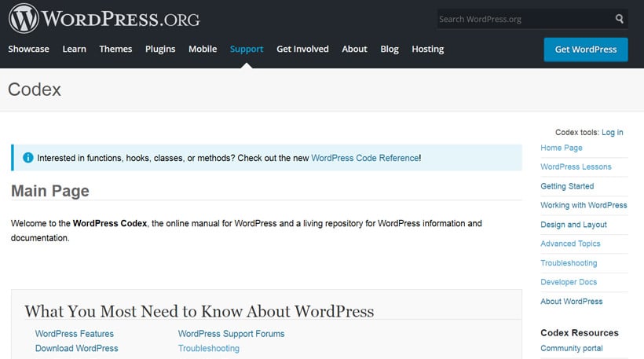Click the WordPress.org wordmark
Viewport: 644px width, 359px height.
[x=120, y=19]
